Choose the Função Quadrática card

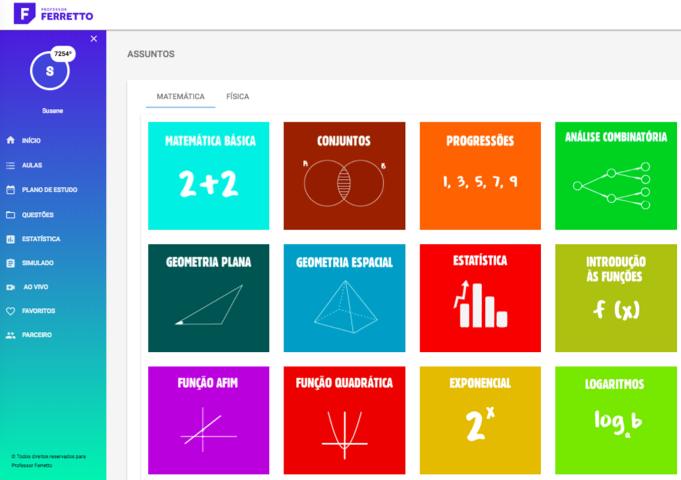pos(344,420)
